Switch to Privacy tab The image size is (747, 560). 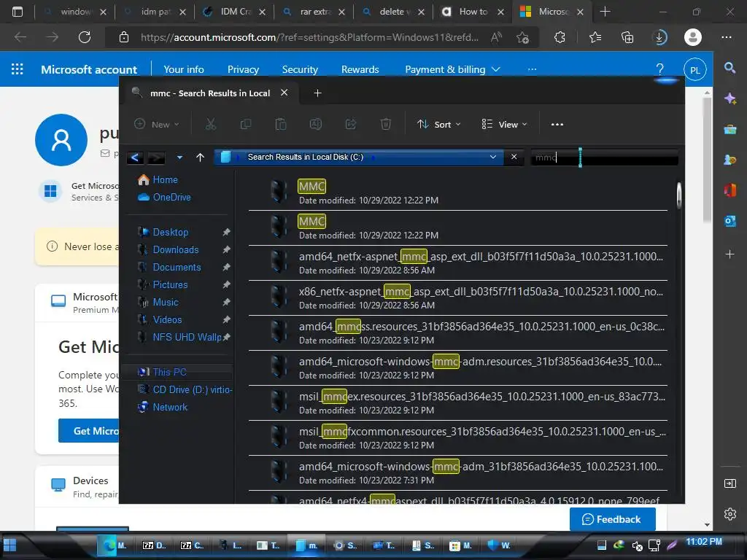pos(243,69)
